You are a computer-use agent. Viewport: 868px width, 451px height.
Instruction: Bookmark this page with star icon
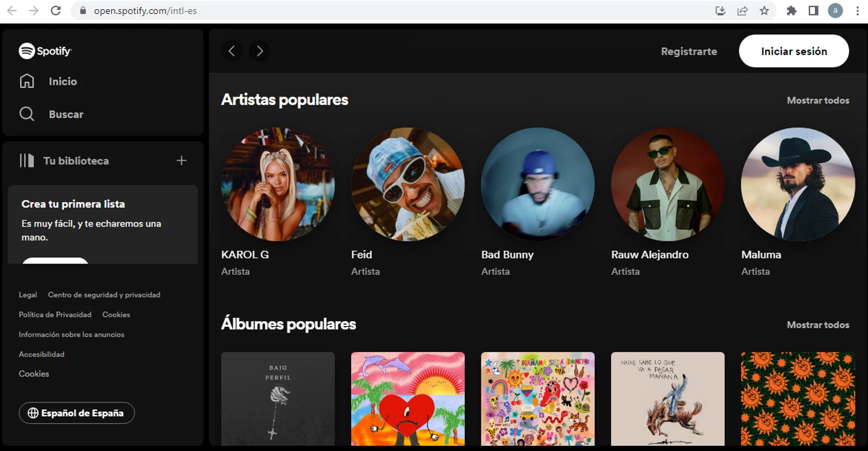coord(764,10)
